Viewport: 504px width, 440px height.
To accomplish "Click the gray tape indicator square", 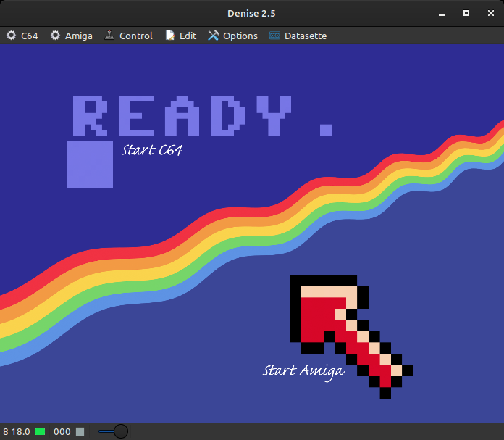I will pos(80,431).
